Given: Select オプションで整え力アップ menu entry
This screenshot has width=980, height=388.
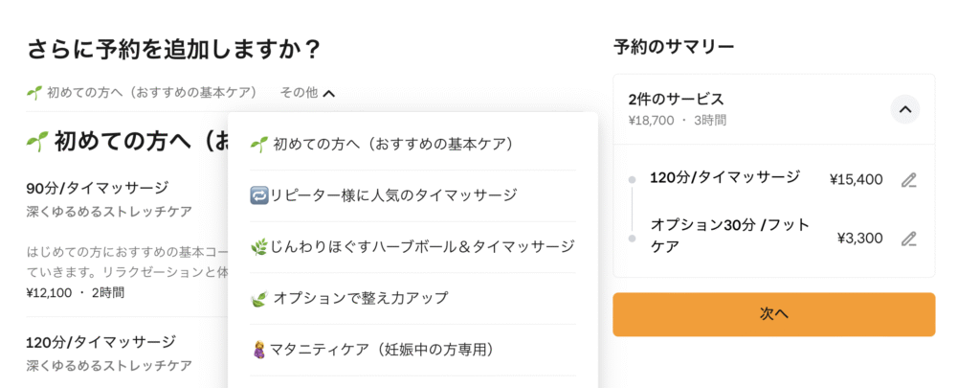Looking at the screenshot, I should click(412, 299).
